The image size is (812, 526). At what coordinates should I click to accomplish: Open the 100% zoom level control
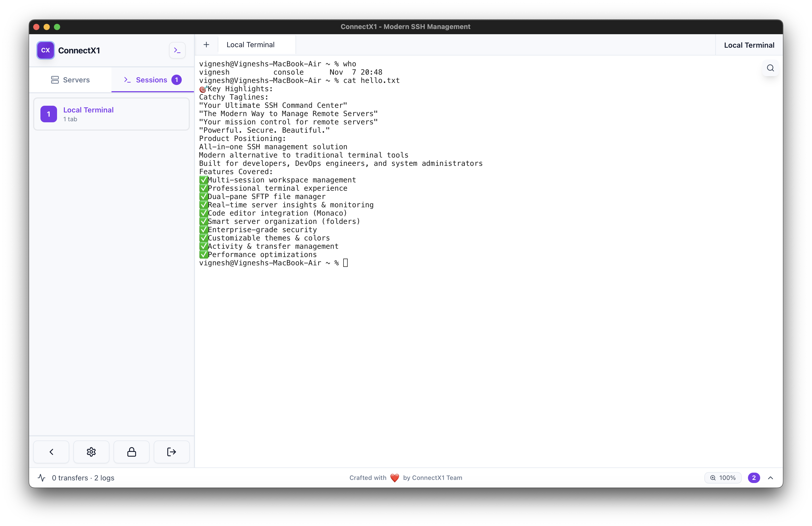tap(723, 478)
